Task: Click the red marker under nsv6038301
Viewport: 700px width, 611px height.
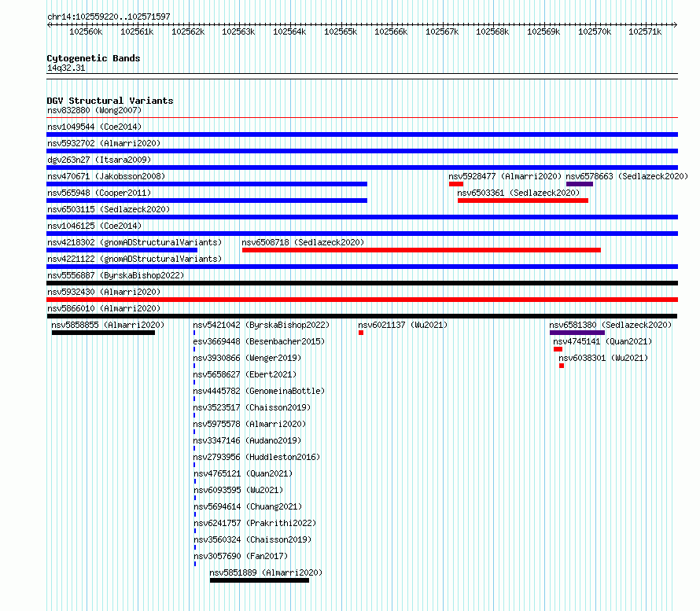Action: (562, 366)
